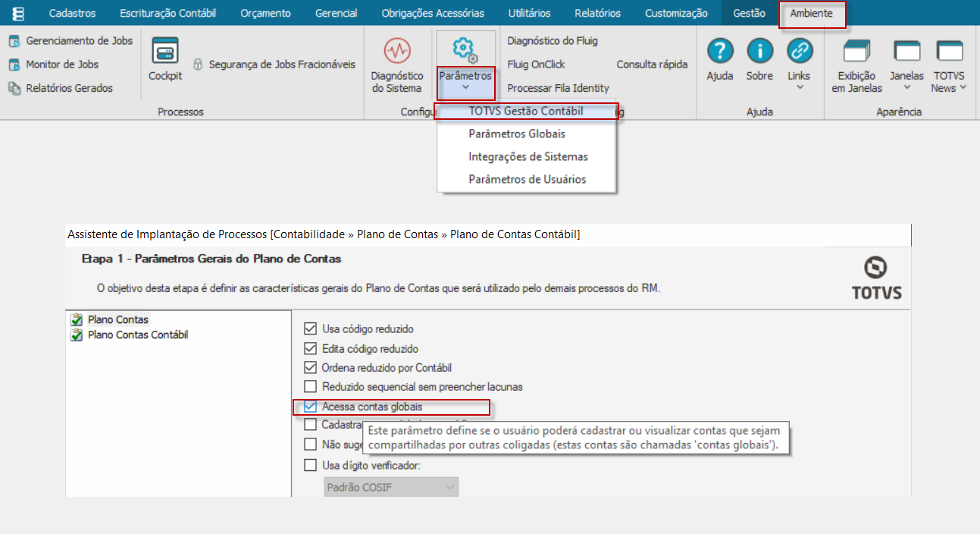Enable Reduzido sequencial sem preencher lacunas
Image resolution: width=980 pixels, height=534 pixels.
[x=310, y=387]
